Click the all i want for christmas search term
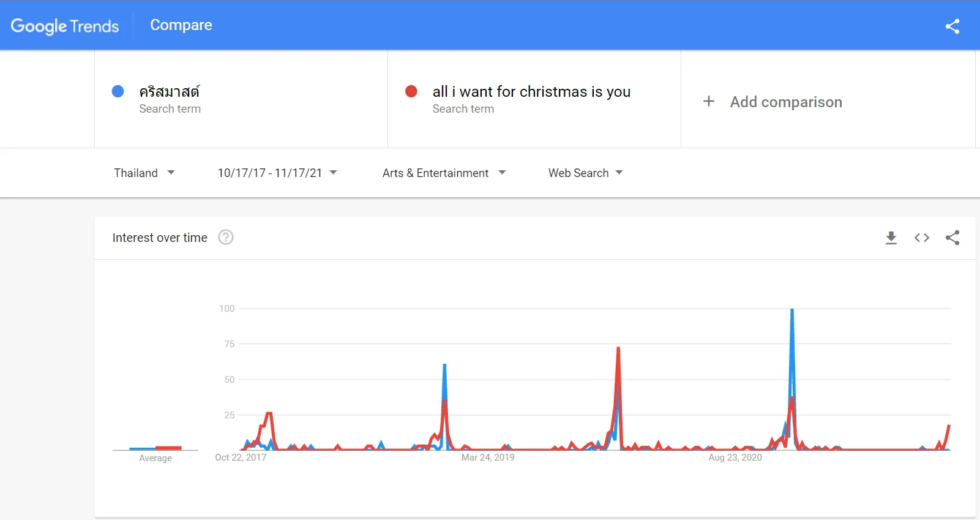Image resolution: width=980 pixels, height=520 pixels. point(531,92)
